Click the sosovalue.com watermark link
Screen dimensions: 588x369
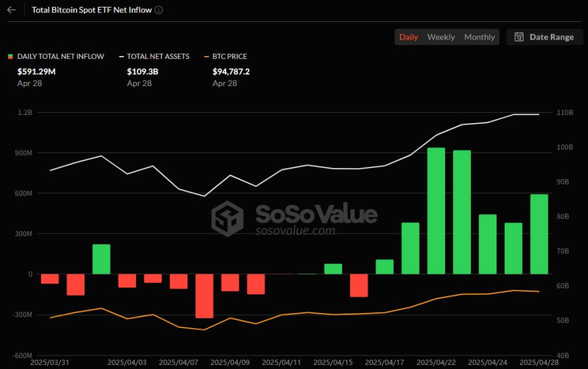(x=295, y=230)
